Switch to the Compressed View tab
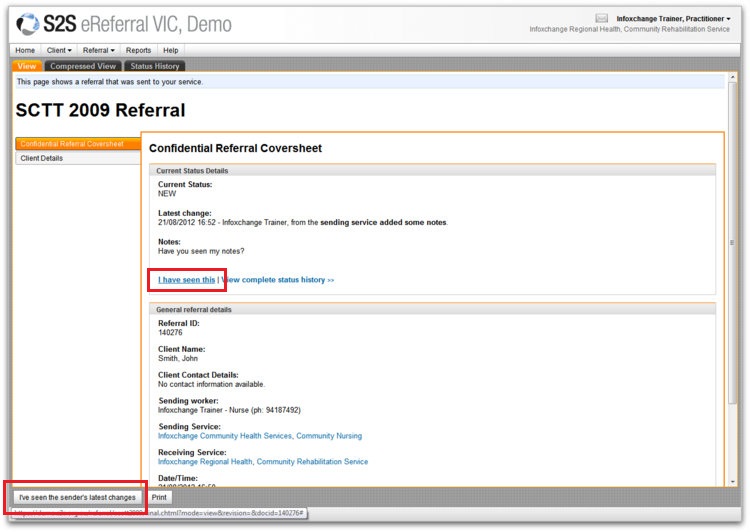Image resolution: width=750 pixels, height=532 pixels. pyautogui.click(x=83, y=66)
